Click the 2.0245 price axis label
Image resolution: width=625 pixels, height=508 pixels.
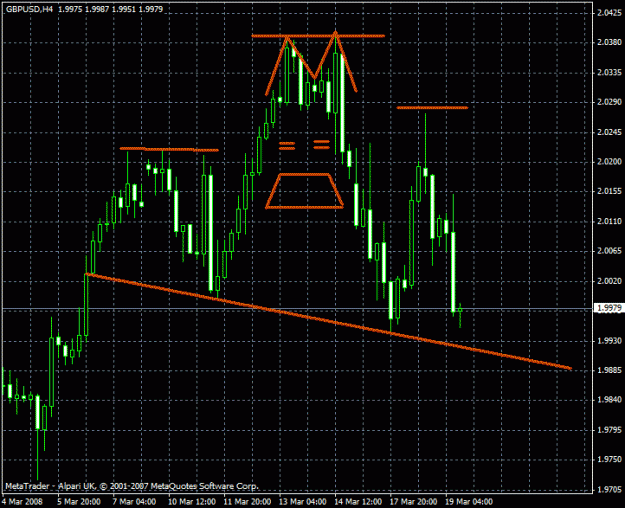click(x=609, y=132)
